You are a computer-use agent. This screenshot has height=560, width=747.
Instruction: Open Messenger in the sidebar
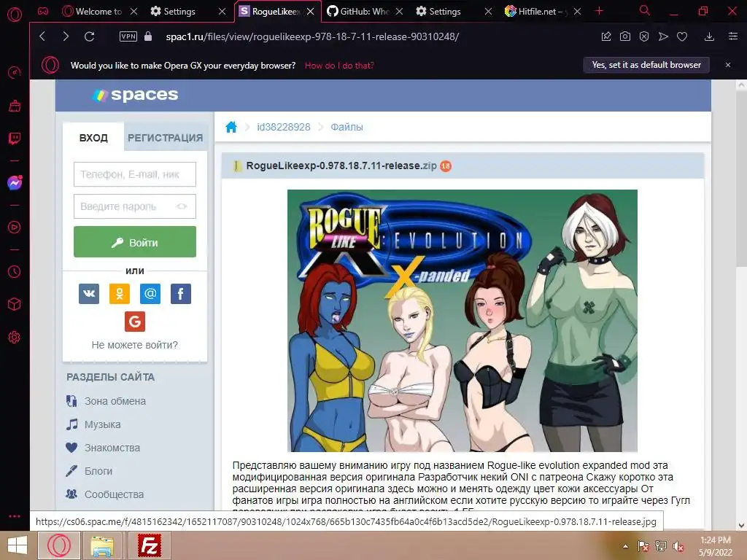pos(15,183)
